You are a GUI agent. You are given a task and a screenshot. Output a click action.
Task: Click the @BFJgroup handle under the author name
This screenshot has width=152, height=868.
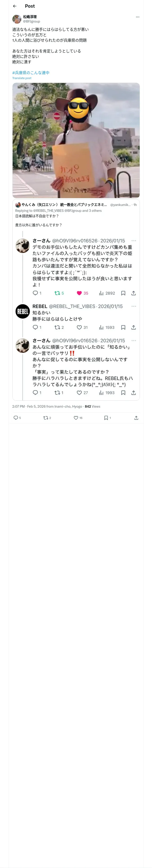tap(31, 21)
